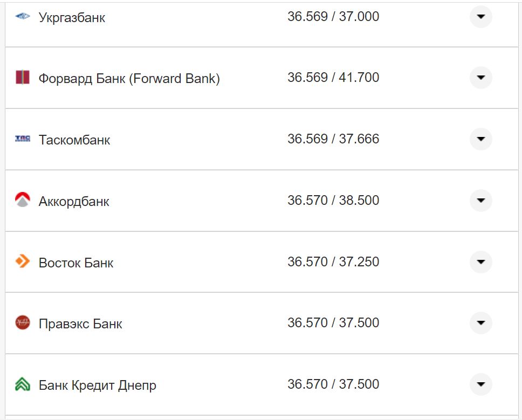Expand the Банк Кредит Днепр row

tap(480, 384)
